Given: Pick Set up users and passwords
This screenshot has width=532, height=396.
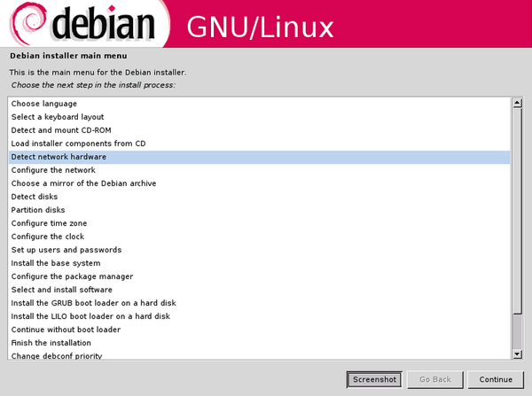Looking at the screenshot, I should click(x=259, y=250).
